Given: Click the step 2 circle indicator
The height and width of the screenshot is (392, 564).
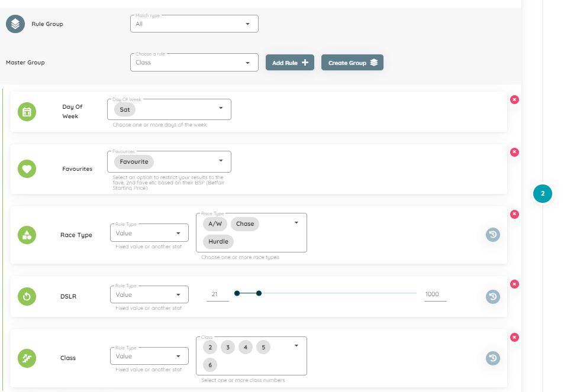Looking at the screenshot, I should (543, 193).
